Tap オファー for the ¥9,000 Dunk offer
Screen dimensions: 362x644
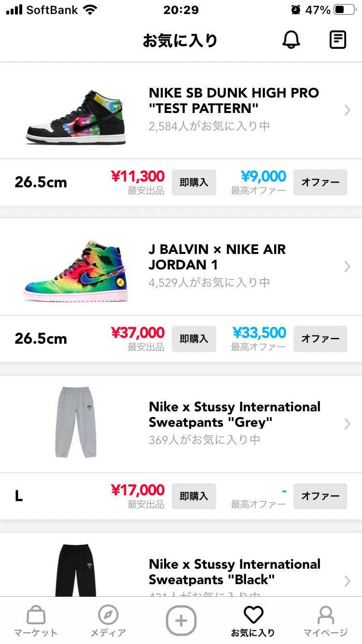[320, 182]
